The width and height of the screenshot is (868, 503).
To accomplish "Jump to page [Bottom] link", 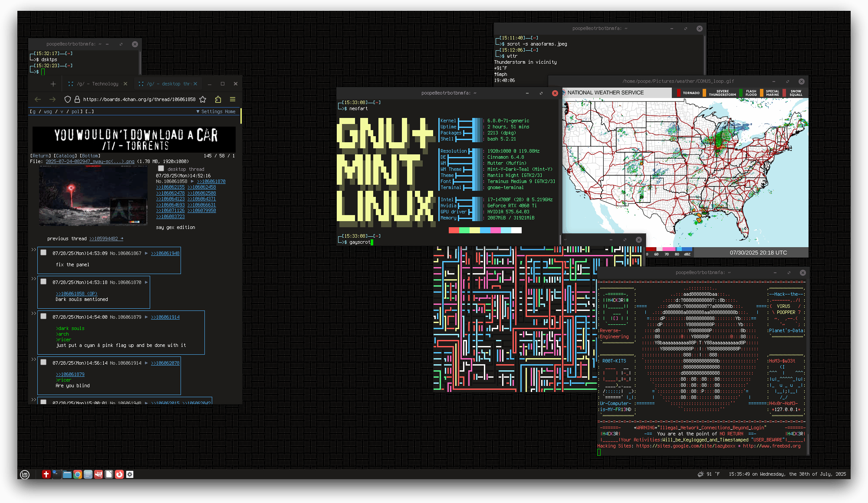I will tap(90, 156).
